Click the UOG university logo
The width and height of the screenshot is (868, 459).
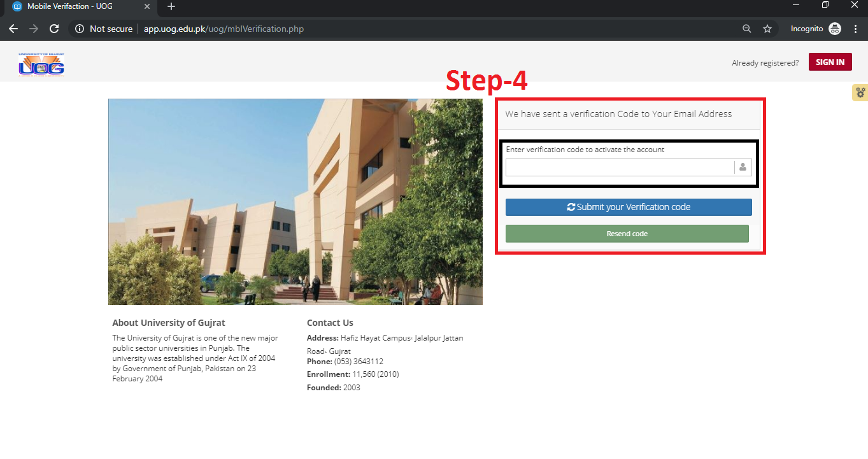(x=41, y=64)
